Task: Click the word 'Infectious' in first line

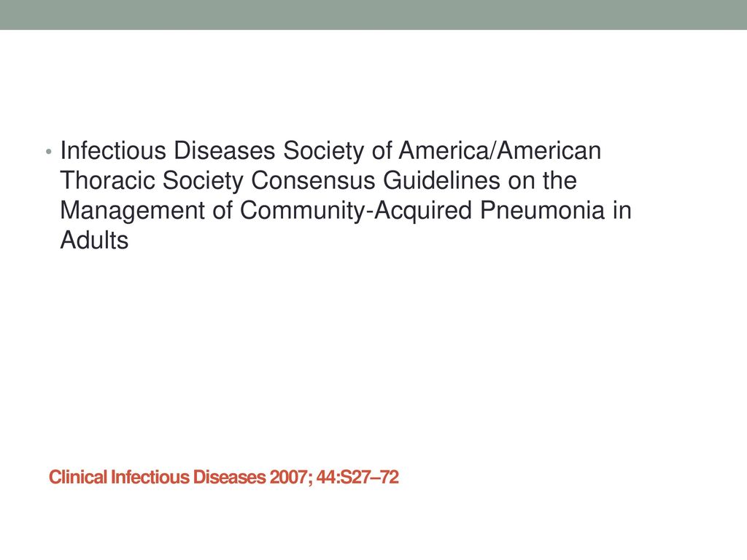Action: point(113,150)
